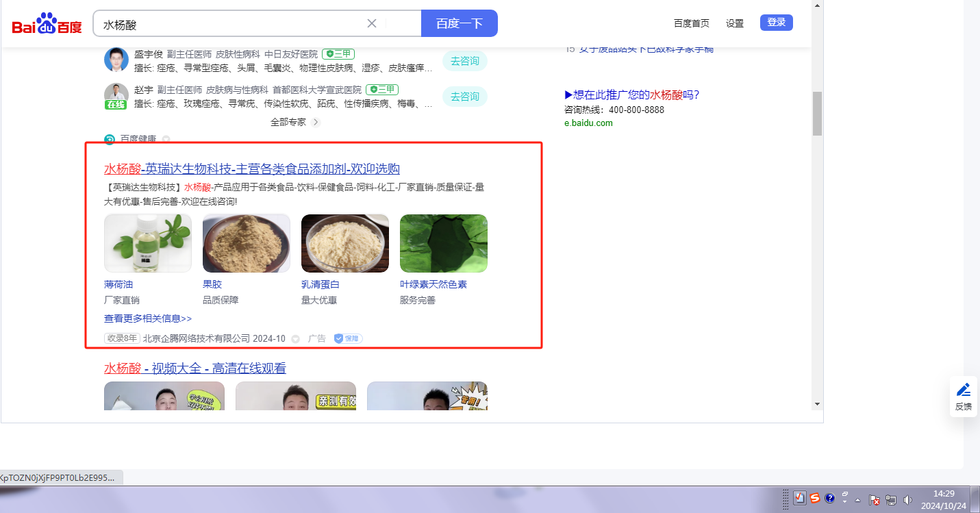Show hidden tray icons with the up arrow
This screenshot has height=513, width=980.
[857, 499]
